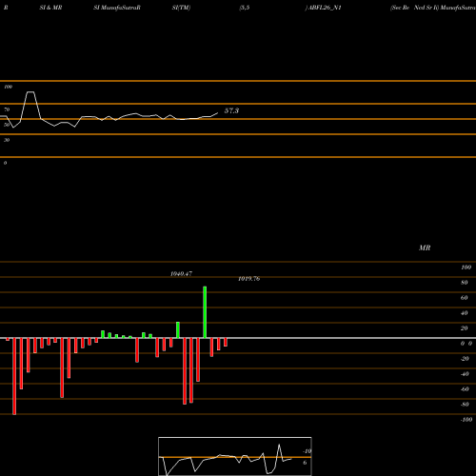Click the RSI axis label 50
The height and width of the screenshot is (476, 476).
pyautogui.click(x=7, y=125)
